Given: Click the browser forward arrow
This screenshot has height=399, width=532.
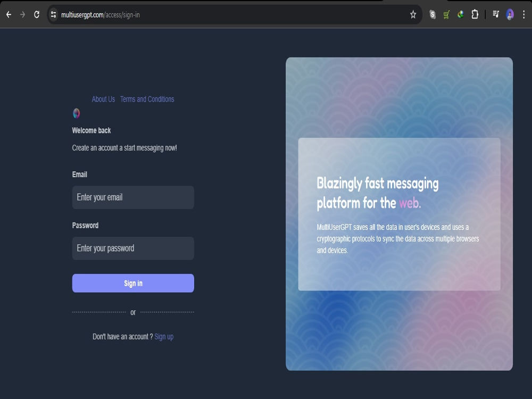Looking at the screenshot, I should (x=22, y=14).
